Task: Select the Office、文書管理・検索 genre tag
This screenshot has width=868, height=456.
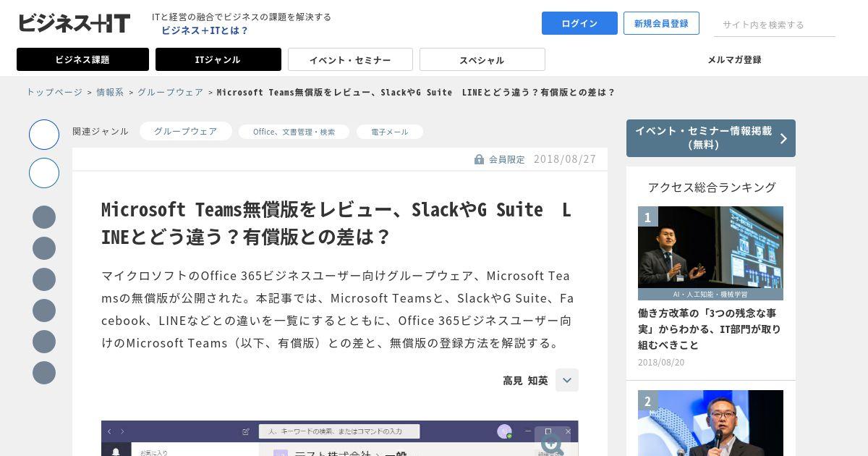Action: pyautogui.click(x=294, y=132)
